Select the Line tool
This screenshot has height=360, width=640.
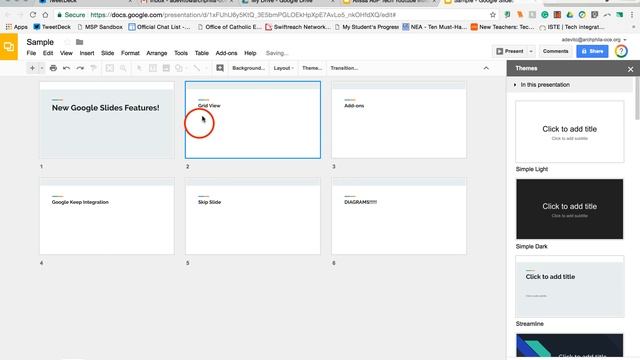196,68
